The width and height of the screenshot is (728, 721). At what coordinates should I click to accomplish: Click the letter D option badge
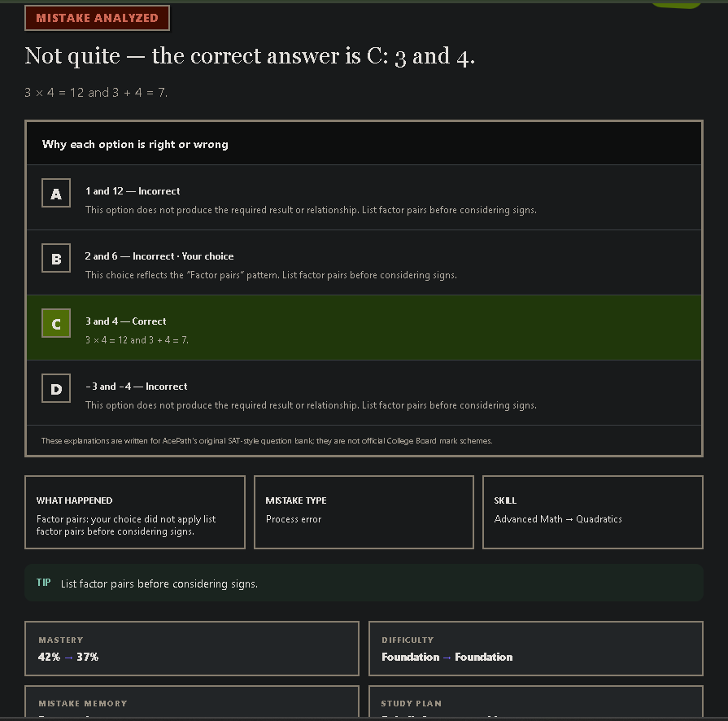tap(55, 388)
